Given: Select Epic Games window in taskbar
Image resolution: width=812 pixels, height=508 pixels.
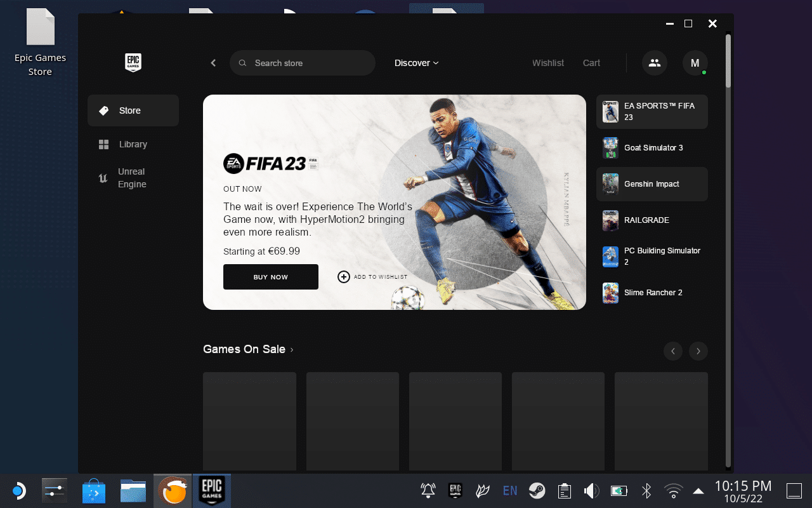Looking at the screenshot, I should click(212, 491).
